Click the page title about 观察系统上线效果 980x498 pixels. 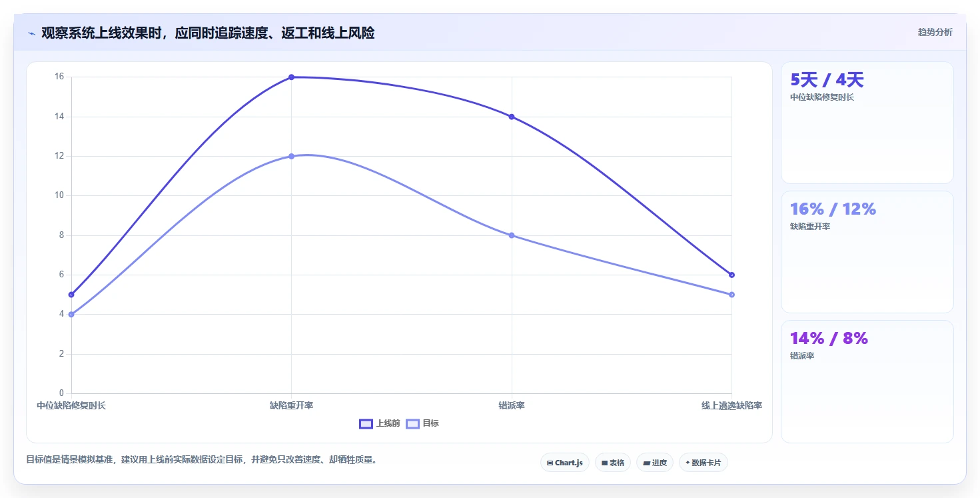(x=208, y=33)
